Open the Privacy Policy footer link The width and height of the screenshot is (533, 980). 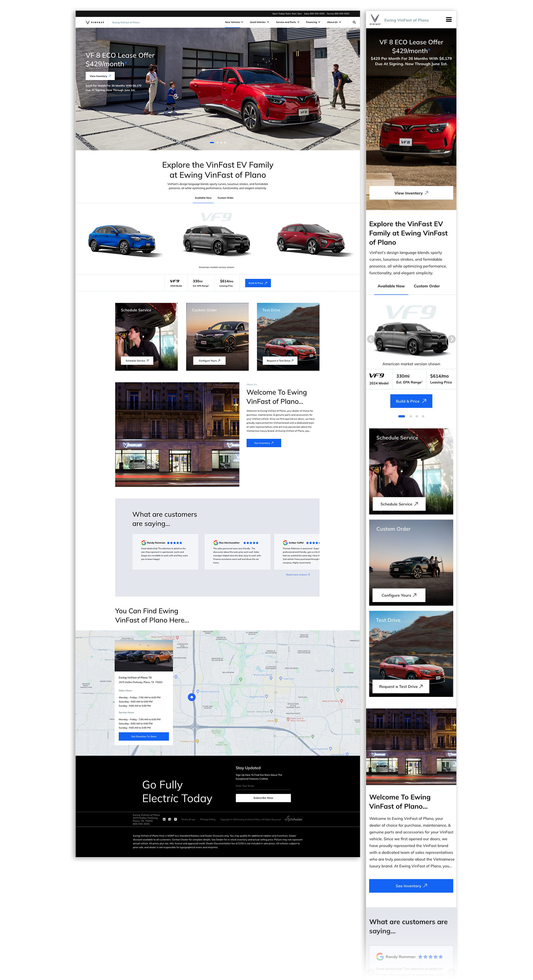pos(208,819)
